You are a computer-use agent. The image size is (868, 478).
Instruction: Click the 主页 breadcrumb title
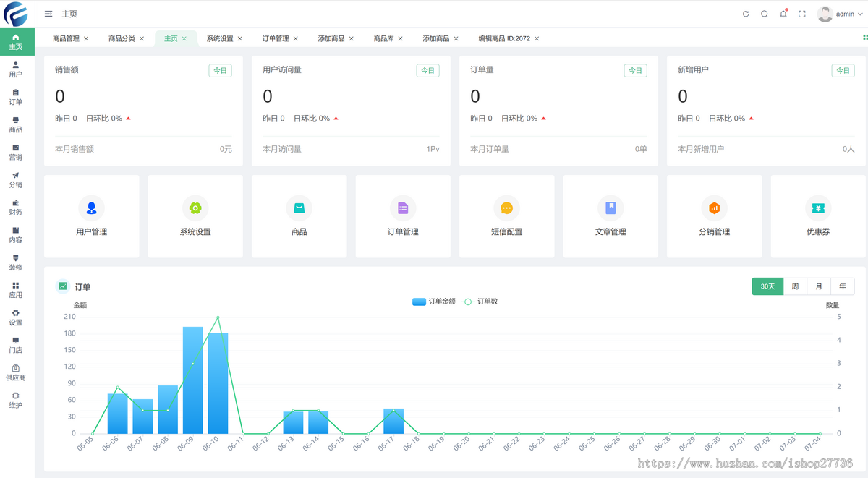point(69,14)
